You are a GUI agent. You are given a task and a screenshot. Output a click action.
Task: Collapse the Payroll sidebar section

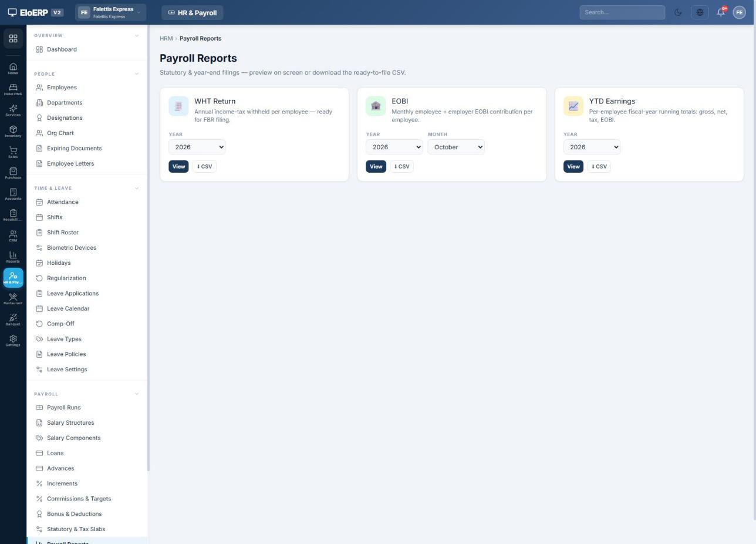point(137,394)
